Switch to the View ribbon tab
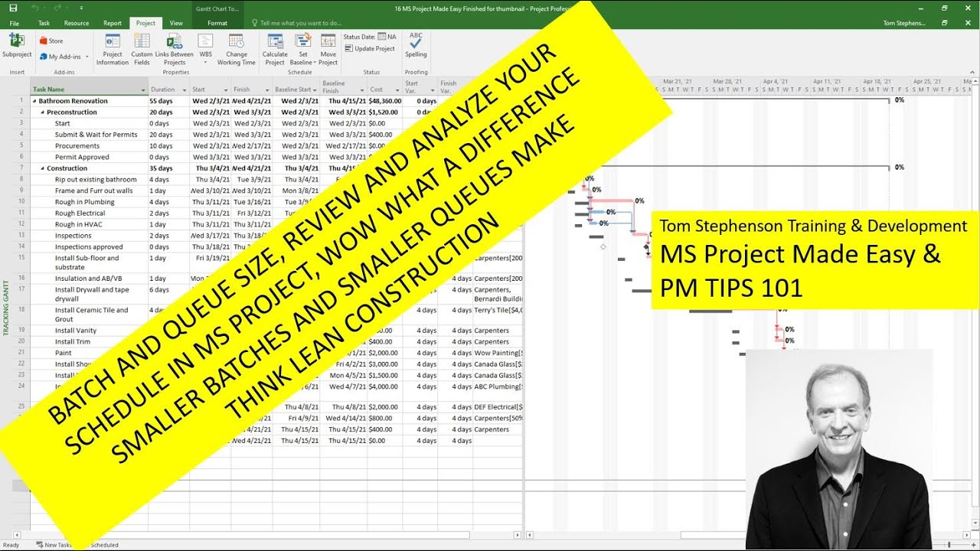 click(x=176, y=23)
